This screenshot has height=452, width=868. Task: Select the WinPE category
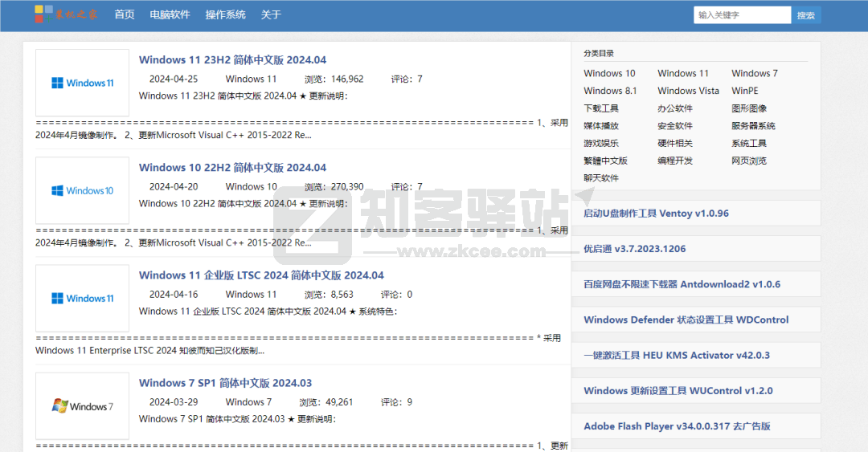(x=744, y=91)
